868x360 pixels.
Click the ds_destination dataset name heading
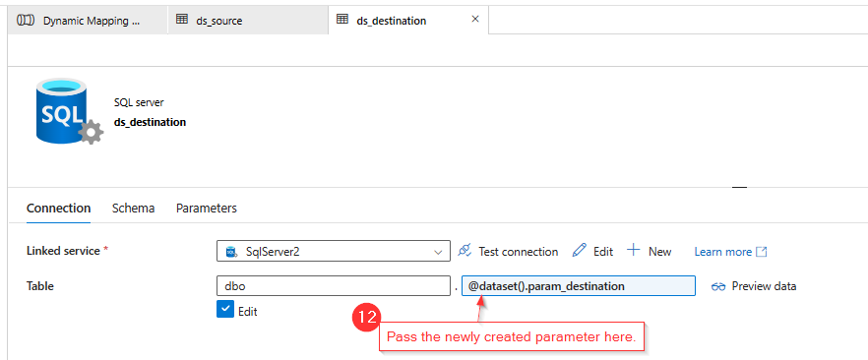(150, 122)
